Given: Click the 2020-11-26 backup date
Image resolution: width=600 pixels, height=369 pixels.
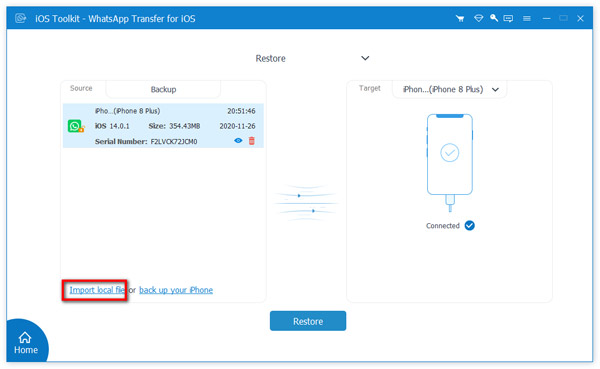Looking at the screenshot, I should (x=237, y=126).
